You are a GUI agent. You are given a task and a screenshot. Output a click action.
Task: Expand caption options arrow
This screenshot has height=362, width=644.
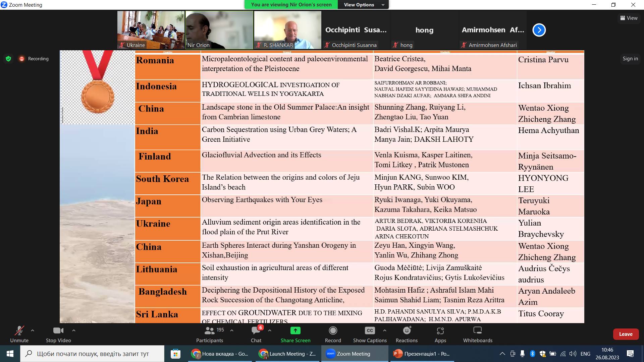point(385,330)
